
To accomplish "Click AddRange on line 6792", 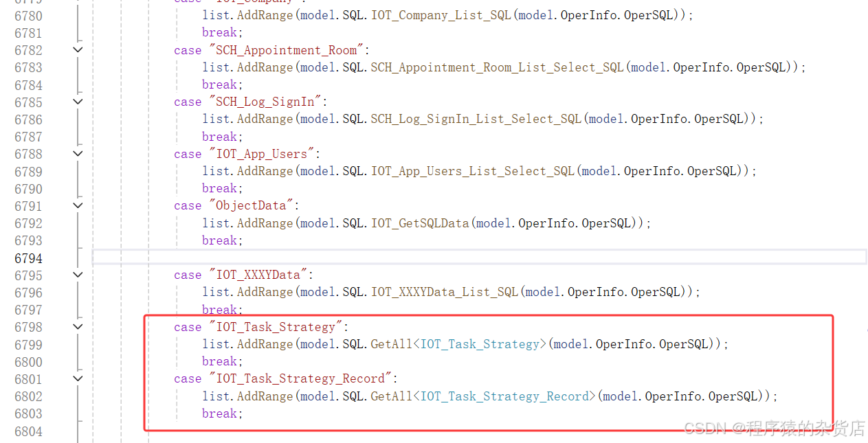I will point(265,223).
